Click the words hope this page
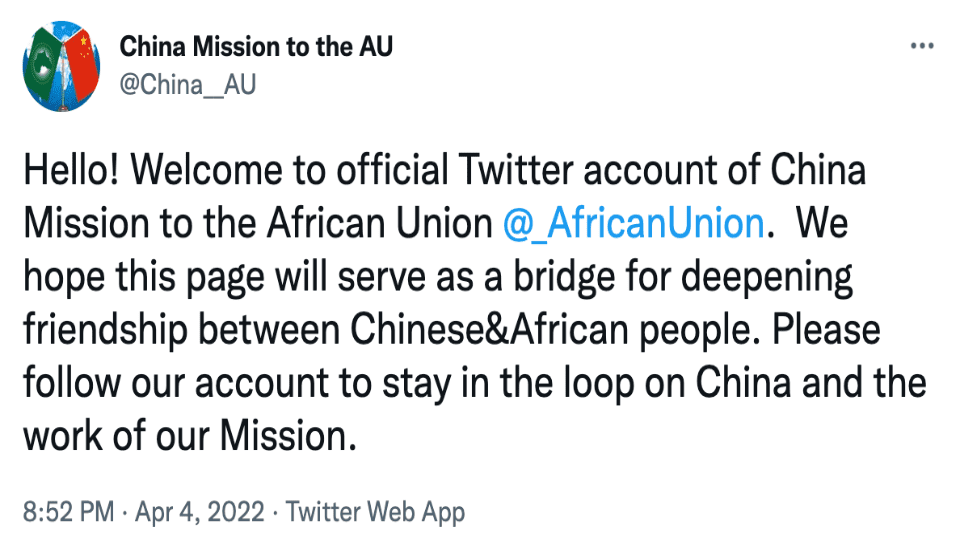960x545 pixels. (144, 277)
